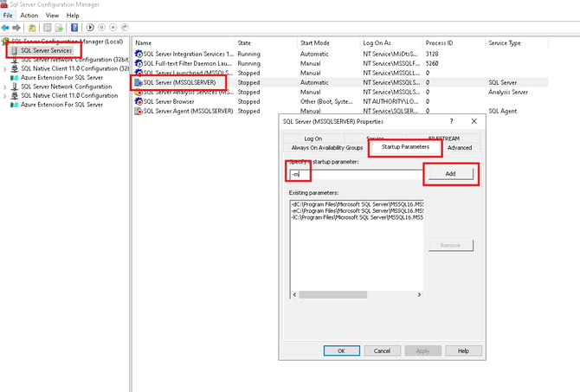Click the SQL Native Client 11.0 (32bit) tree icon
The height and width of the screenshot is (392, 580).
click(15, 68)
